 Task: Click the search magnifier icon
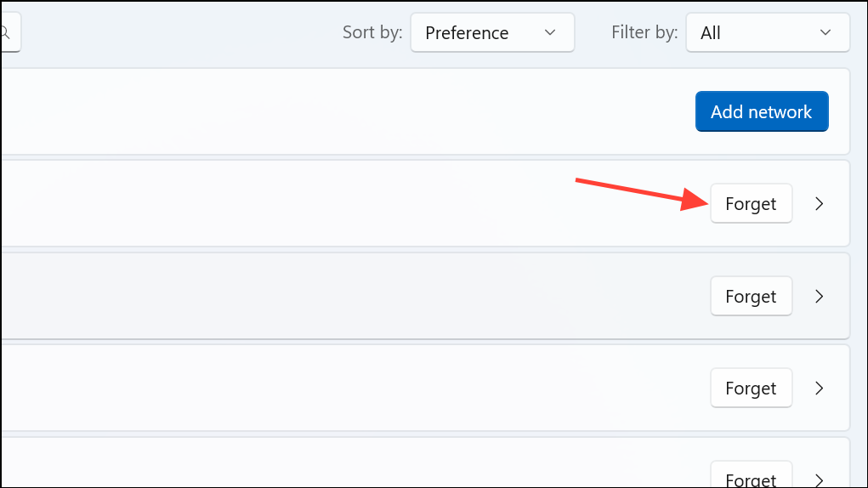[5, 32]
